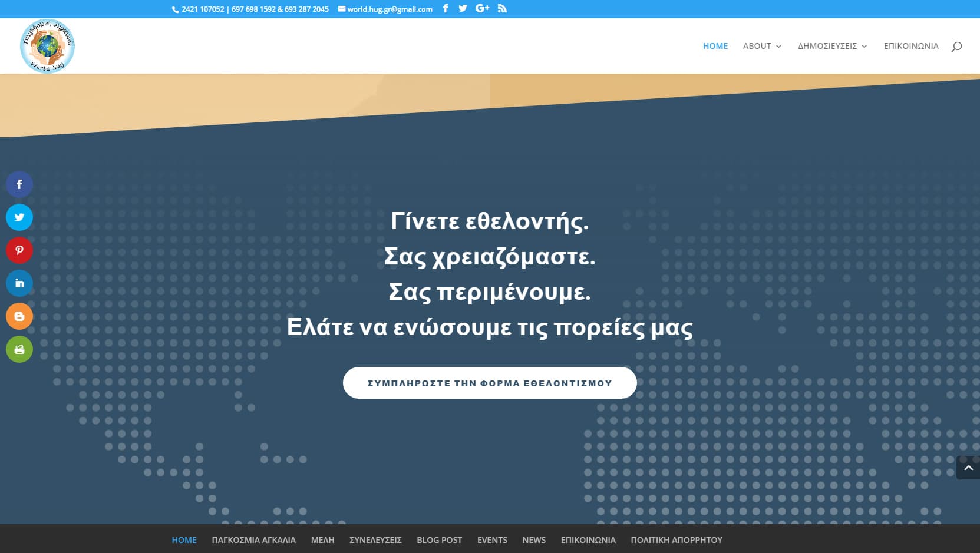Screen dimensions: 980x553
Task: Open ΕΠΙΚΟΙΝΩΝΙΑ in the footer menu
Action: (588, 540)
